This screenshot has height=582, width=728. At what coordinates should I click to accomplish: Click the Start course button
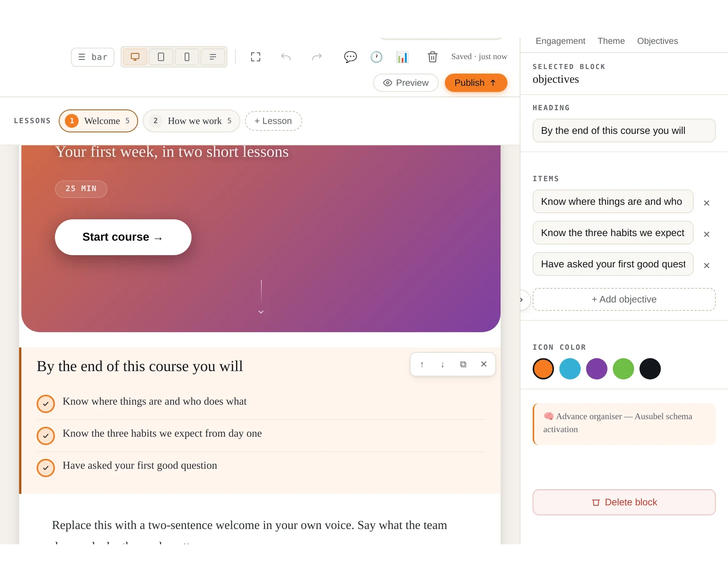tap(123, 237)
